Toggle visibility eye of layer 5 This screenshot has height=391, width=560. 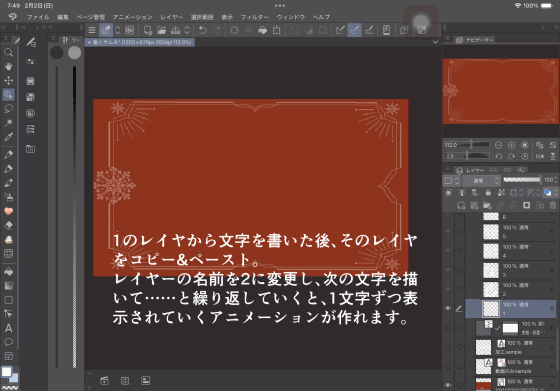click(448, 231)
